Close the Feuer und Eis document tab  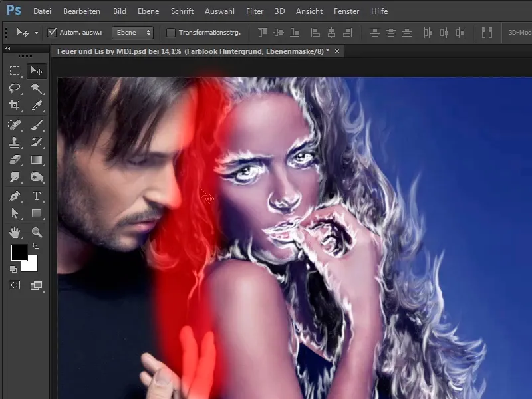point(337,51)
